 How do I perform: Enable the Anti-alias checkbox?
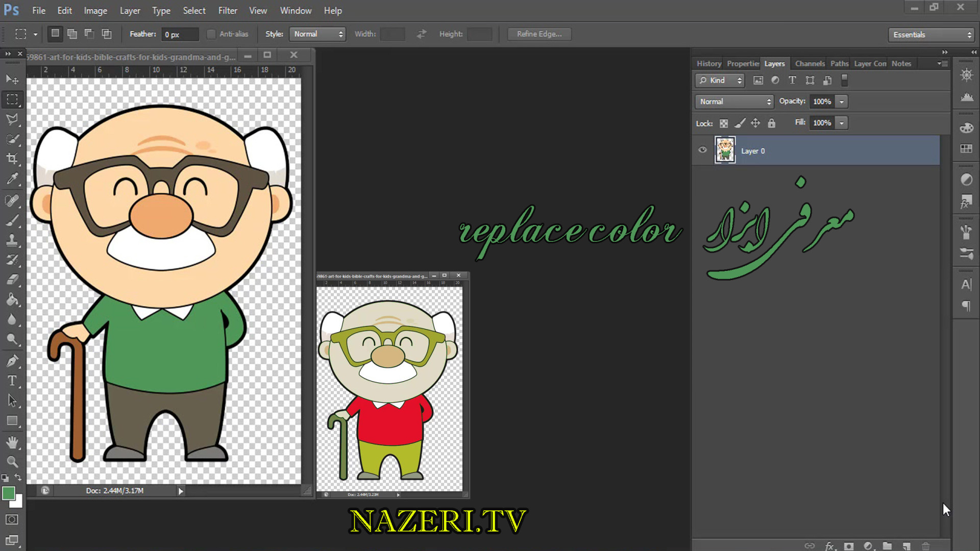pos(211,34)
